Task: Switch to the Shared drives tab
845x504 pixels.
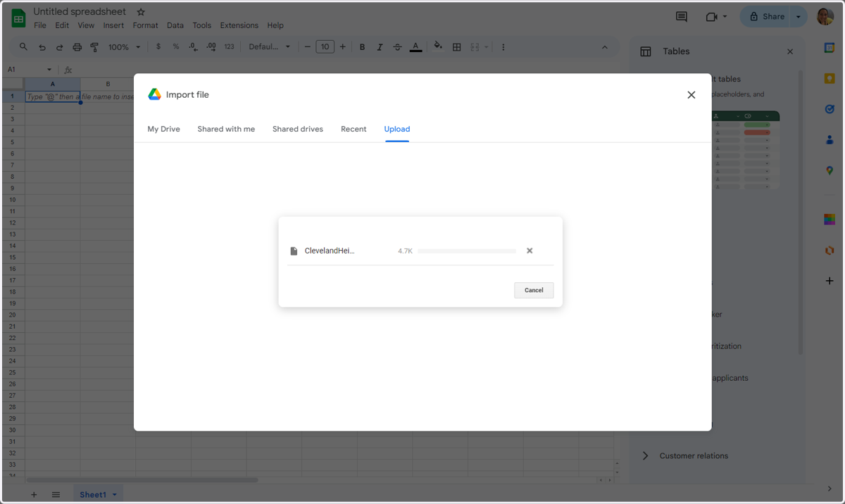Action: [298, 129]
